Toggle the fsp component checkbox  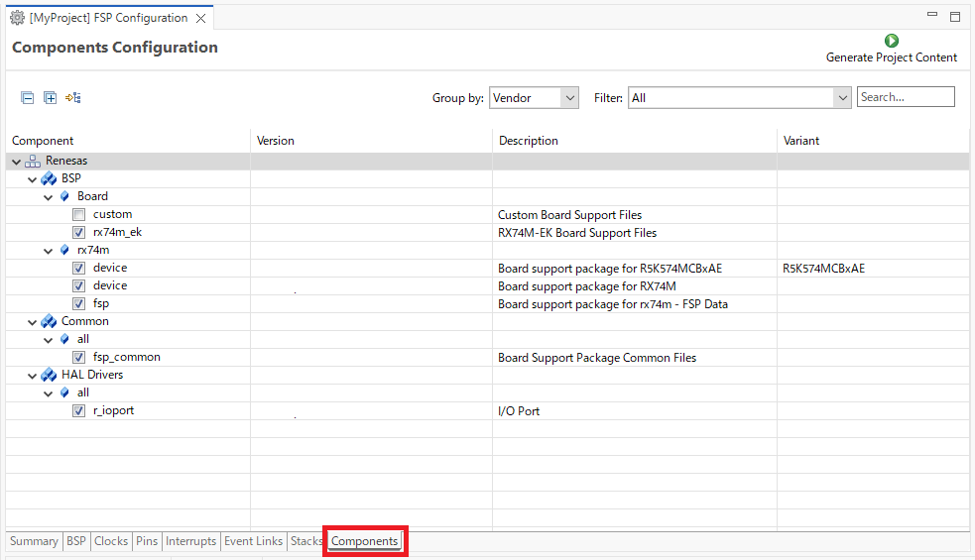point(79,304)
